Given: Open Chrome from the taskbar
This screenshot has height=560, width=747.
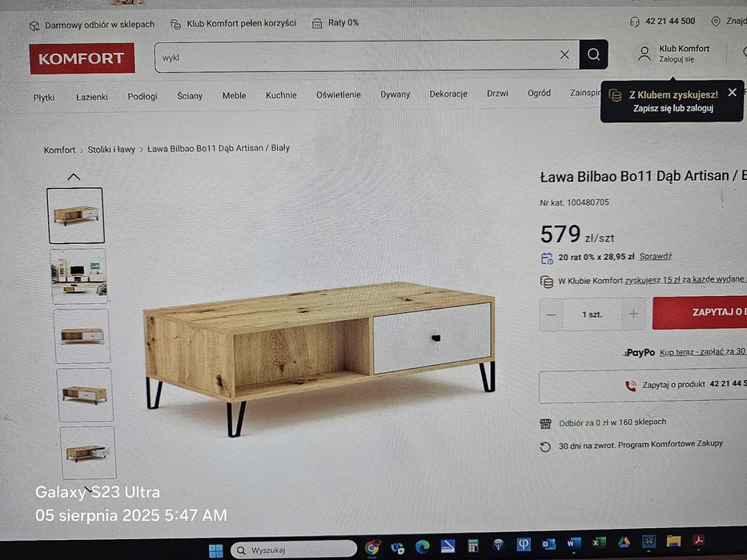Looking at the screenshot, I should point(372,548).
